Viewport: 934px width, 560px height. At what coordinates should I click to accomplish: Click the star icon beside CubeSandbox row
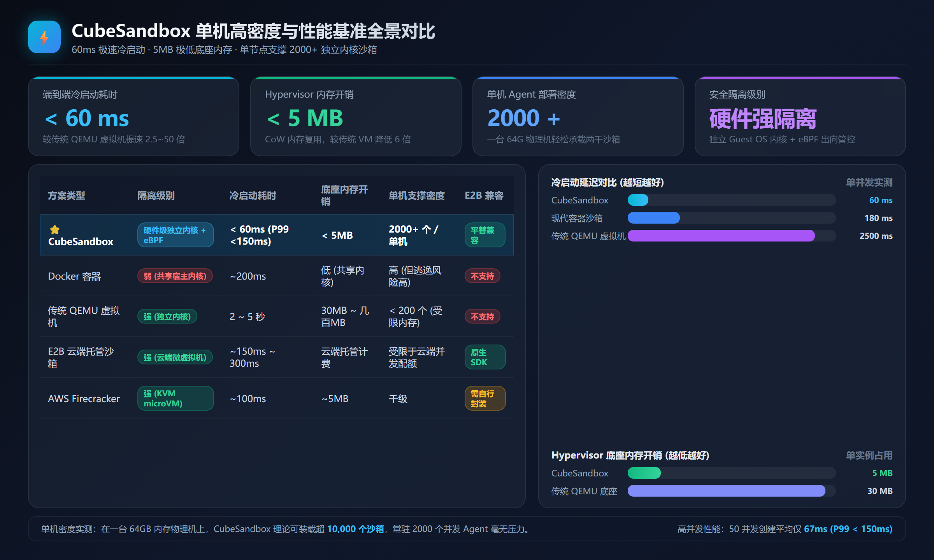tap(55, 230)
